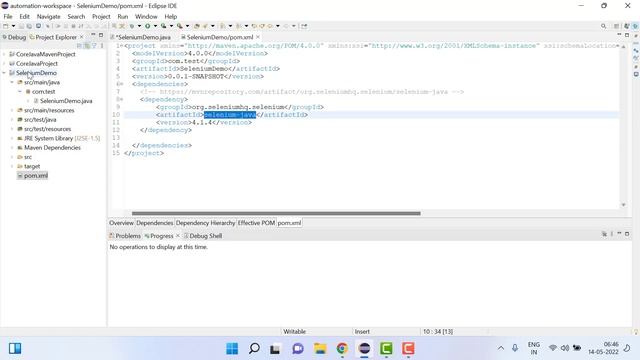The height and width of the screenshot is (360, 640).
Task: Collapse the com.test package node
Action: tap(20, 91)
